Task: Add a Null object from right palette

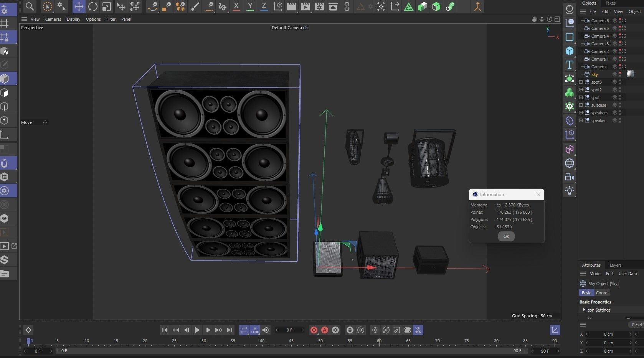Action: point(570,23)
